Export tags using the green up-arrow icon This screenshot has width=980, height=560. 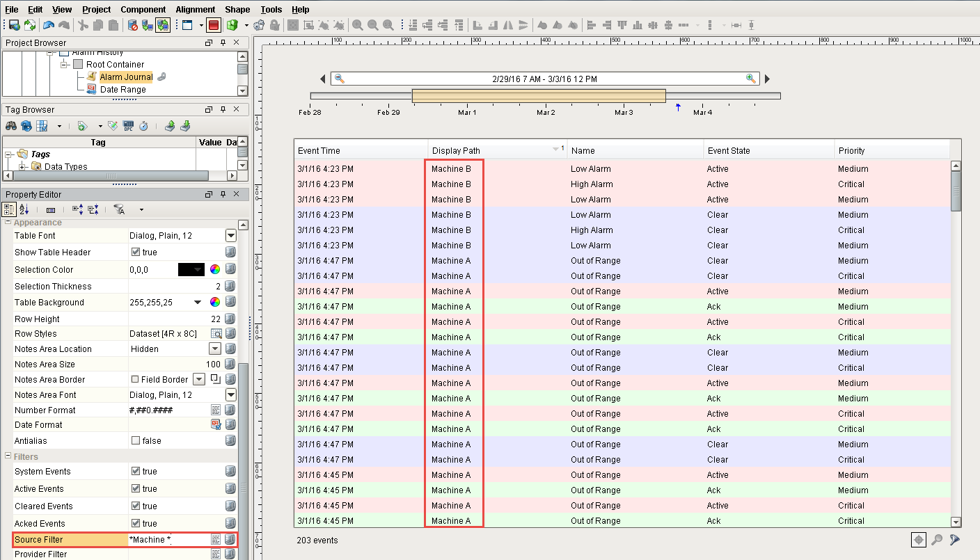pos(171,126)
